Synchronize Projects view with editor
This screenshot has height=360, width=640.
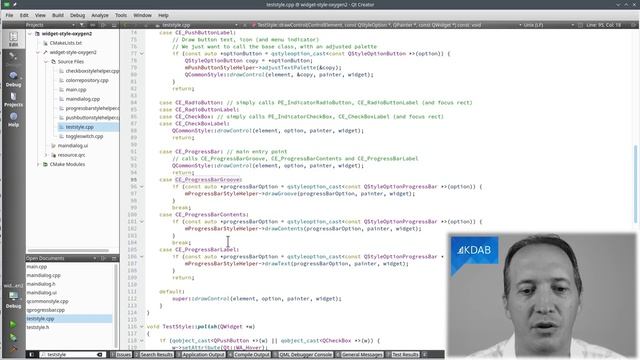[x=93, y=25]
